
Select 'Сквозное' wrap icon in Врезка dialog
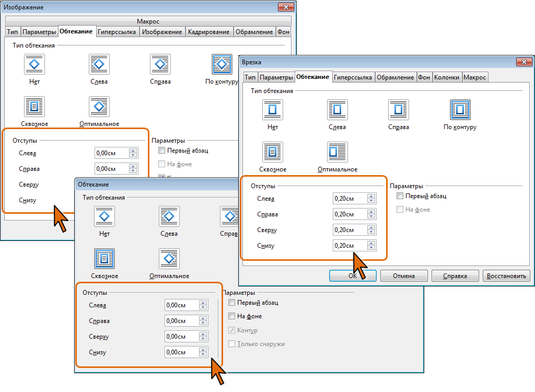(273, 152)
